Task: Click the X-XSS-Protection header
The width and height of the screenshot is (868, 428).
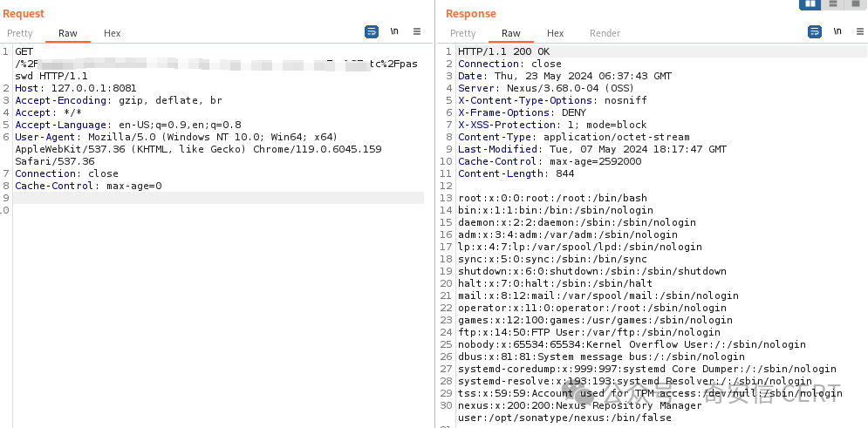Action: point(552,125)
